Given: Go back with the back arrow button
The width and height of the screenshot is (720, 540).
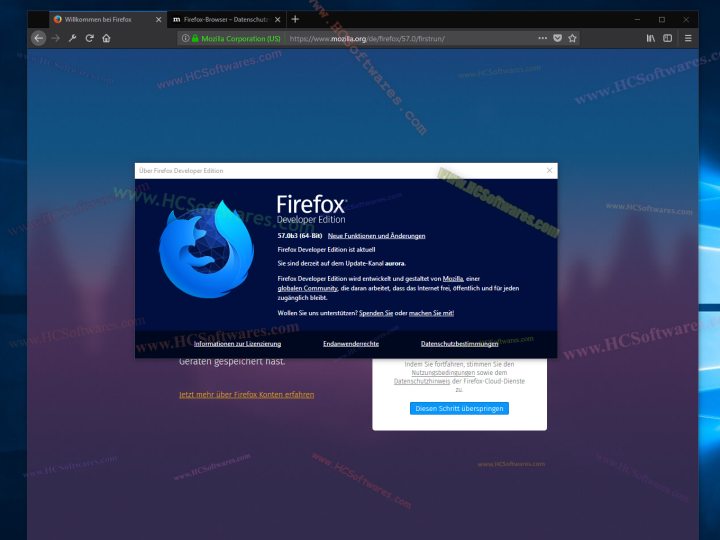Looking at the screenshot, I should 39,38.
